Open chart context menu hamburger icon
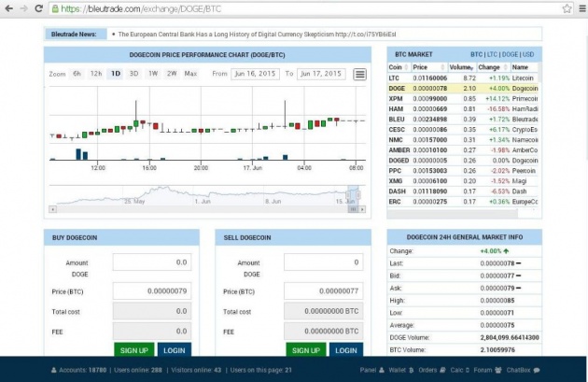588x382 pixels. click(x=359, y=75)
